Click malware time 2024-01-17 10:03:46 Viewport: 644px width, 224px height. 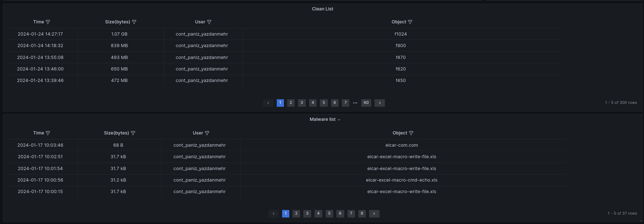tap(40, 145)
